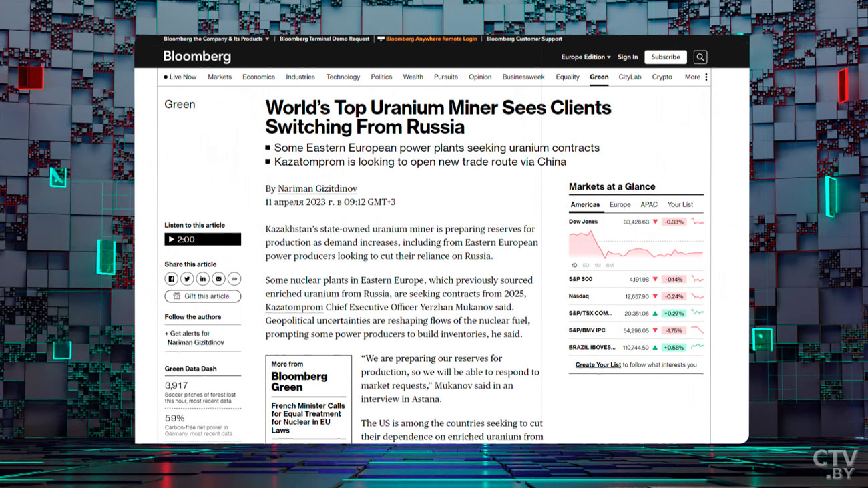Select APAC markets tab
The image size is (868, 488).
pyautogui.click(x=649, y=205)
